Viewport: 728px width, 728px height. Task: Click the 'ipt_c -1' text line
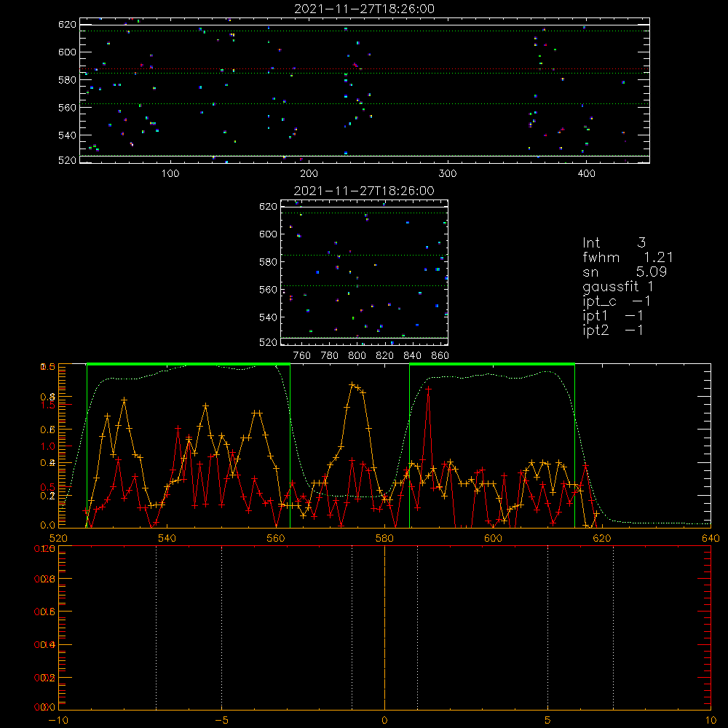[617, 301]
